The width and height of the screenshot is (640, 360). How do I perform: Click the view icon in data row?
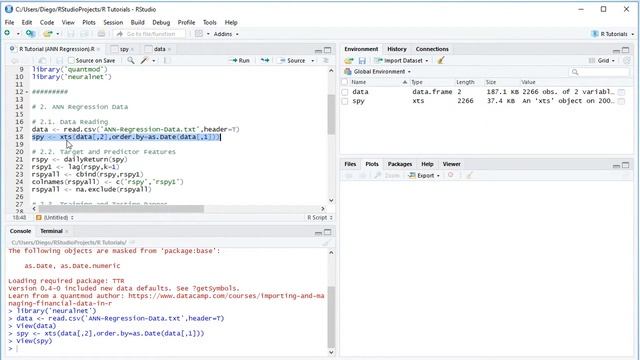coord(622,92)
